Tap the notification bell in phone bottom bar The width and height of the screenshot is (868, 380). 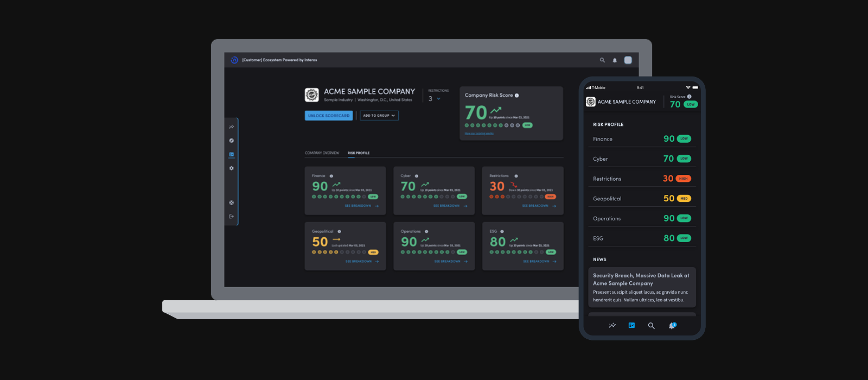click(672, 326)
